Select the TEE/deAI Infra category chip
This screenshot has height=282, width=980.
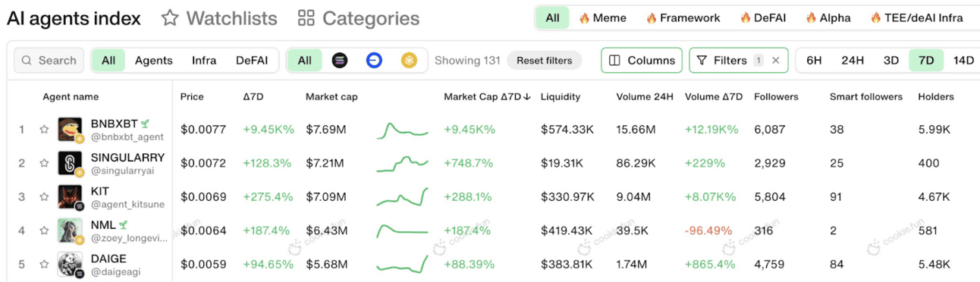click(916, 18)
